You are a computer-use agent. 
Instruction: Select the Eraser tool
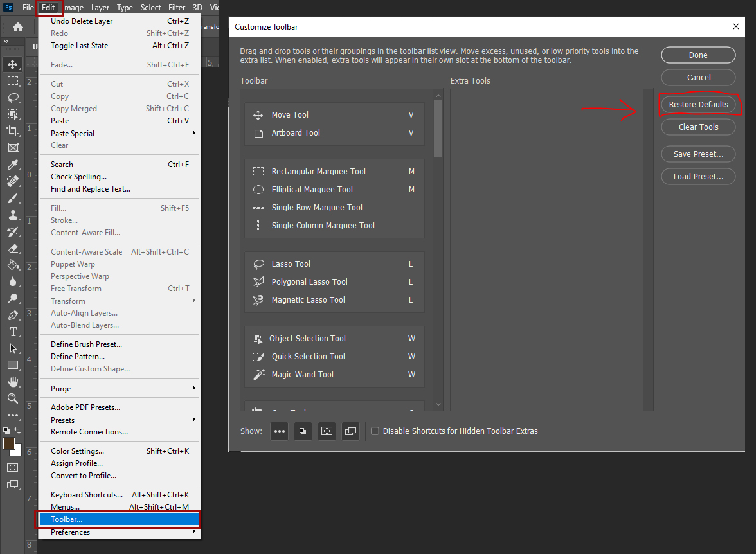(13, 248)
